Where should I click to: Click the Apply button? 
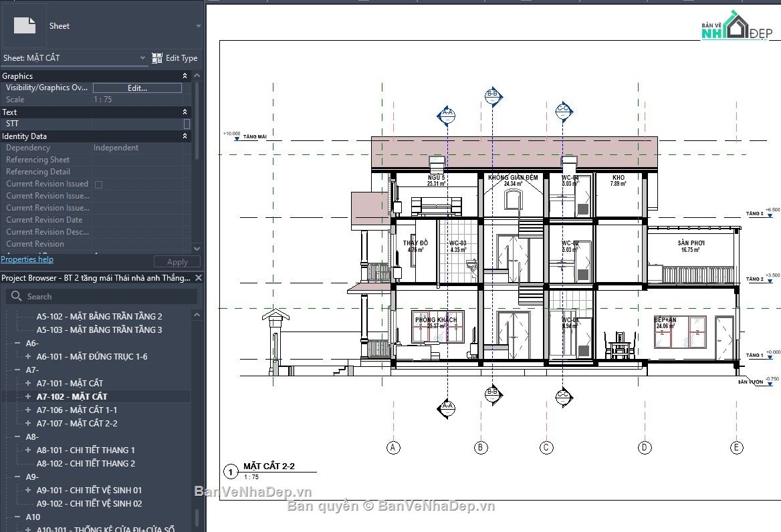[177, 262]
